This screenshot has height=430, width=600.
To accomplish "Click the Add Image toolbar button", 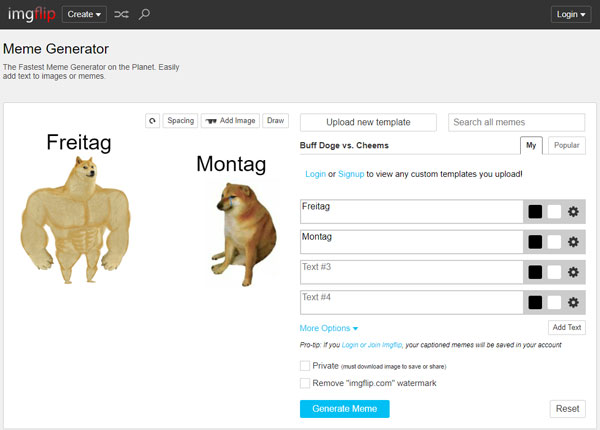I will click(x=229, y=121).
